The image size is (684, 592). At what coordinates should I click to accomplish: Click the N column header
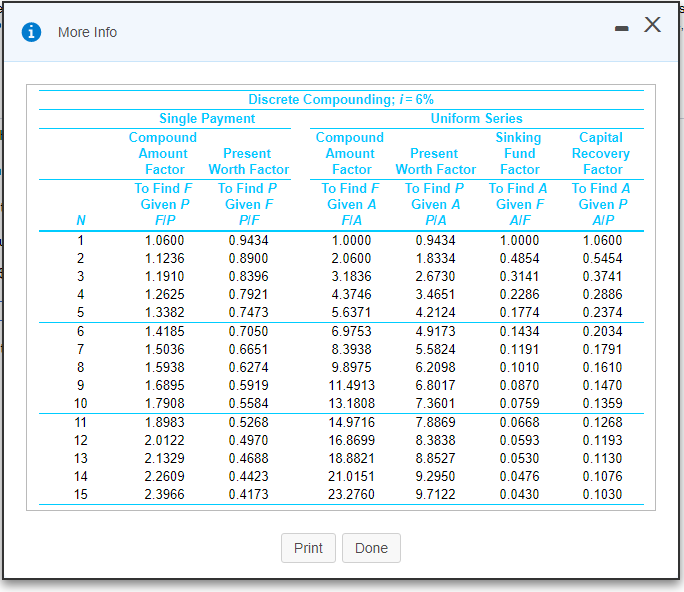(x=81, y=220)
